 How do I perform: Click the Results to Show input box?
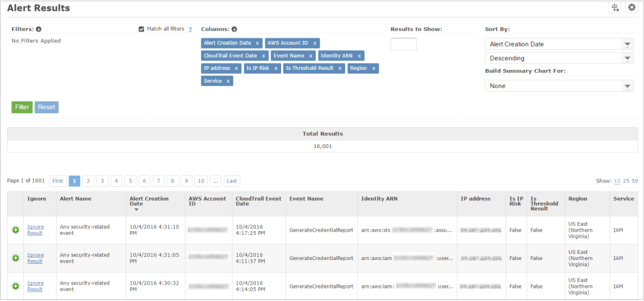point(403,44)
